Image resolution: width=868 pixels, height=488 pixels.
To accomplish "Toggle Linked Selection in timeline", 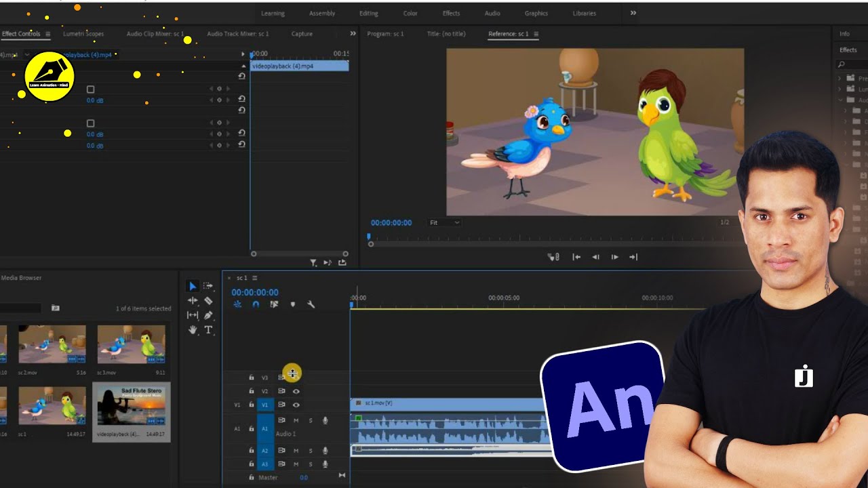I will (274, 304).
